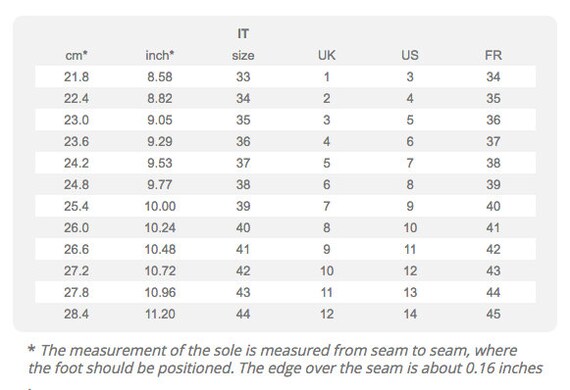
Task: Click FR size 45 cell
Action: pyautogui.click(x=493, y=314)
